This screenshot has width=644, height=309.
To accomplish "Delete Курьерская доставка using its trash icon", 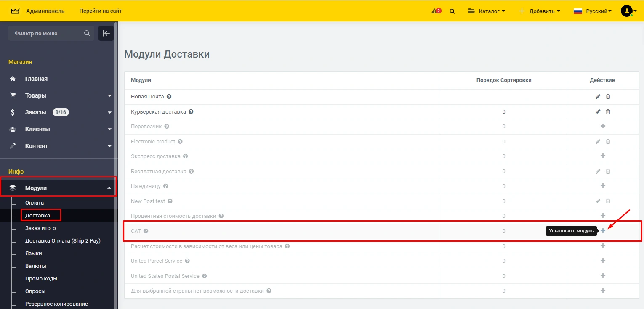I will (608, 112).
